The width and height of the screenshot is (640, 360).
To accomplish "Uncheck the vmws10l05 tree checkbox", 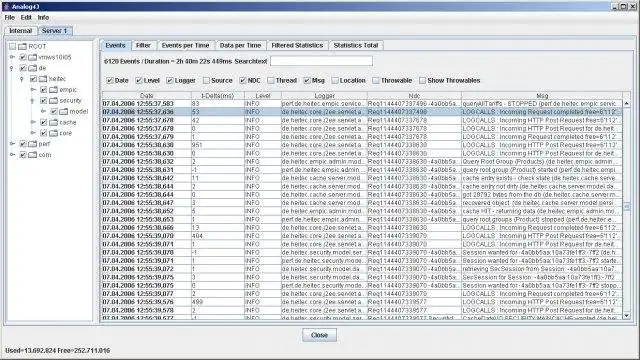I will (x=23, y=57).
